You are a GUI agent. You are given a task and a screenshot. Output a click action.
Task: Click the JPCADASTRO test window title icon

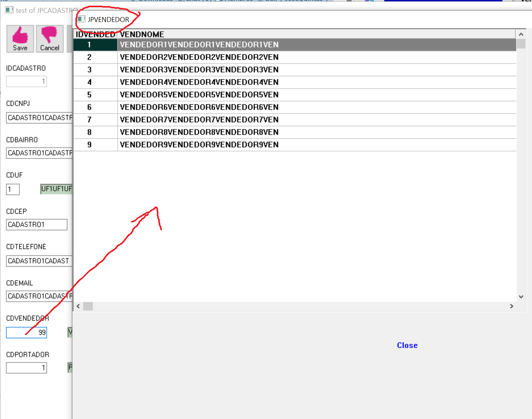click(9, 10)
